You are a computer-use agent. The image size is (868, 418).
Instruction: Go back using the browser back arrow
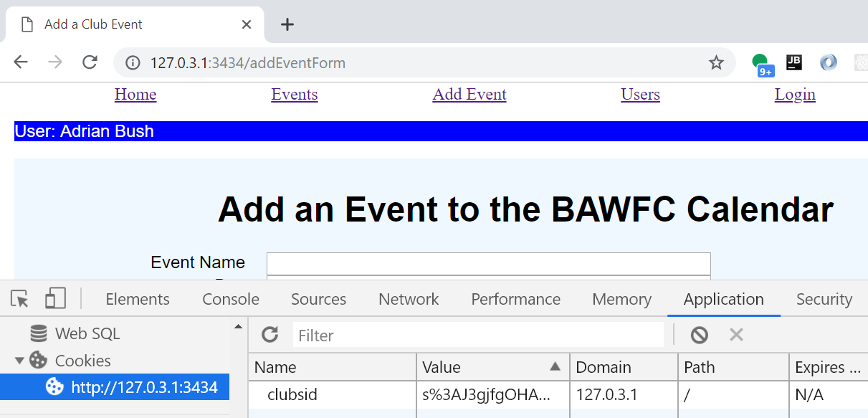(x=21, y=62)
